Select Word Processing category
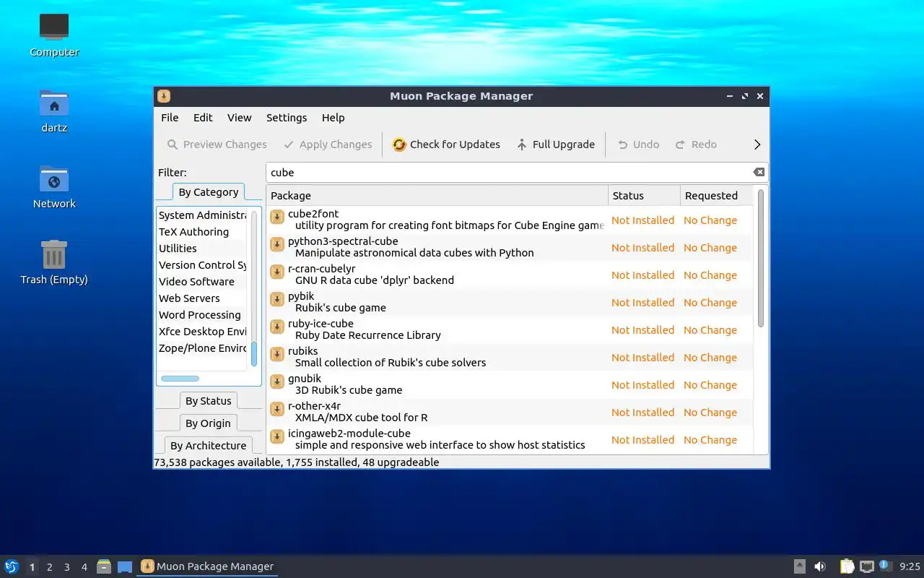924x578 pixels. [x=203, y=315]
